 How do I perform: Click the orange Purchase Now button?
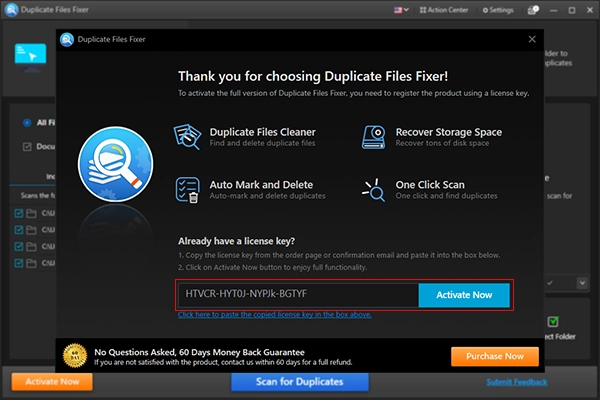pyautogui.click(x=494, y=356)
